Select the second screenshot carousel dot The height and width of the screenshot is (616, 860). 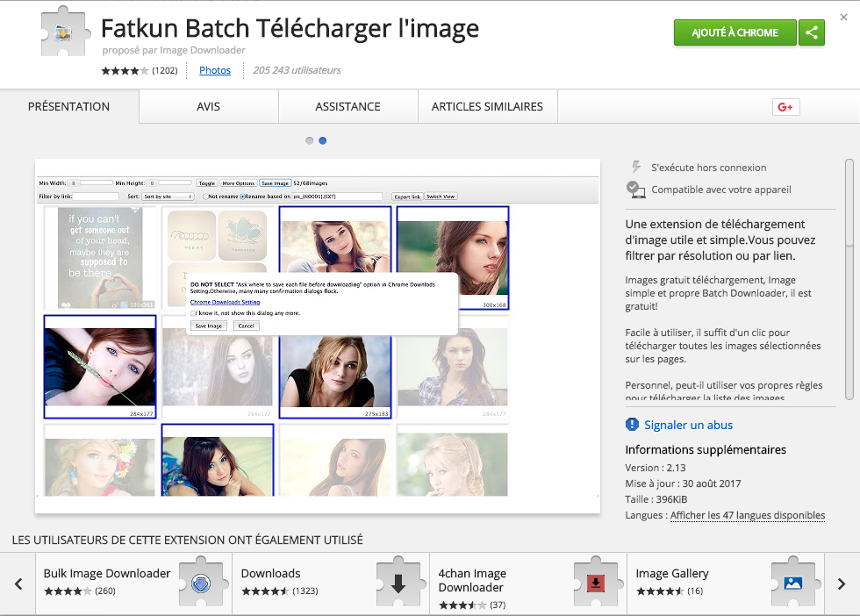point(323,140)
